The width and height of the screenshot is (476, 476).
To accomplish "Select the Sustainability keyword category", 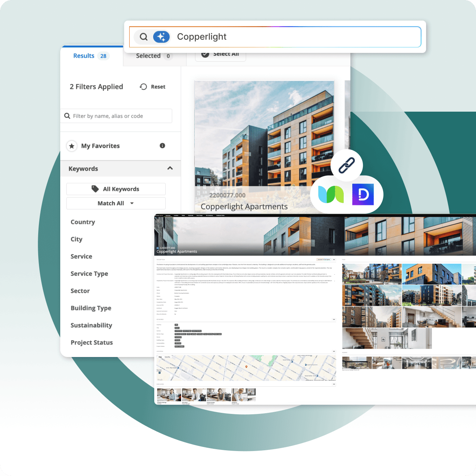I will coord(91,325).
